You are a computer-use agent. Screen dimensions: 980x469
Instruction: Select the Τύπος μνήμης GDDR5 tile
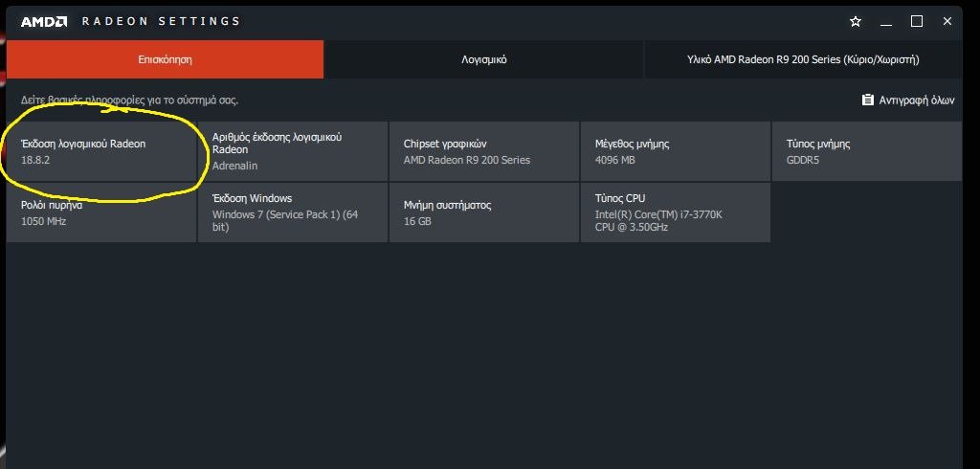(x=867, y=151)
